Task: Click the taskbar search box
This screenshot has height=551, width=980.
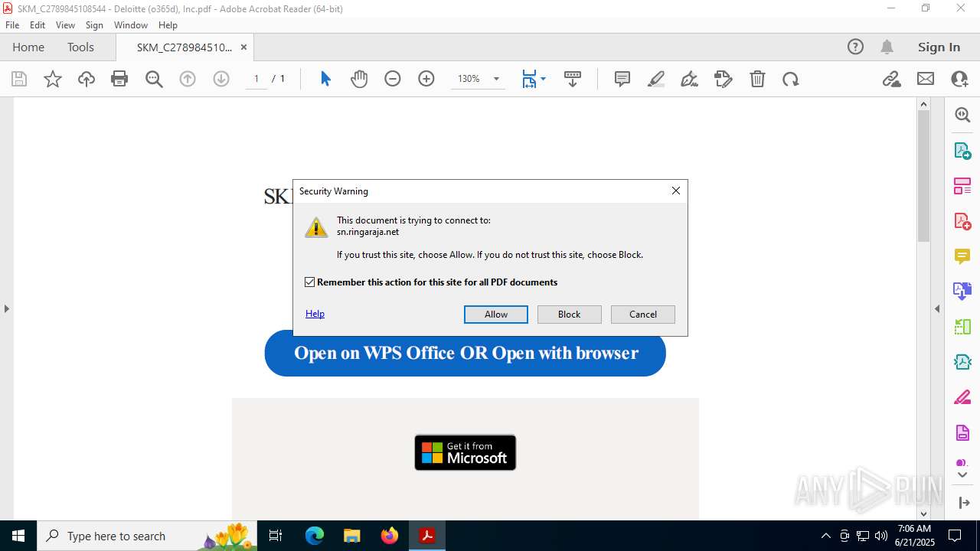Action: (149, 536)
